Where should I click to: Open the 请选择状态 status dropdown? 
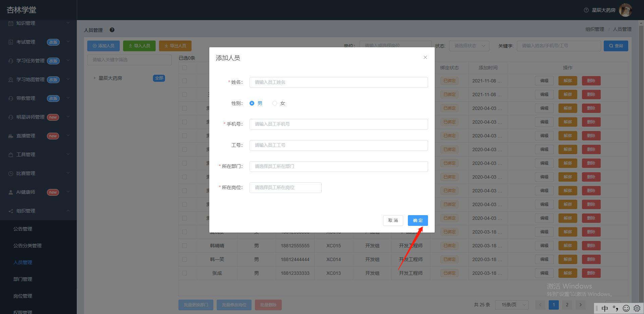point(469,46)
